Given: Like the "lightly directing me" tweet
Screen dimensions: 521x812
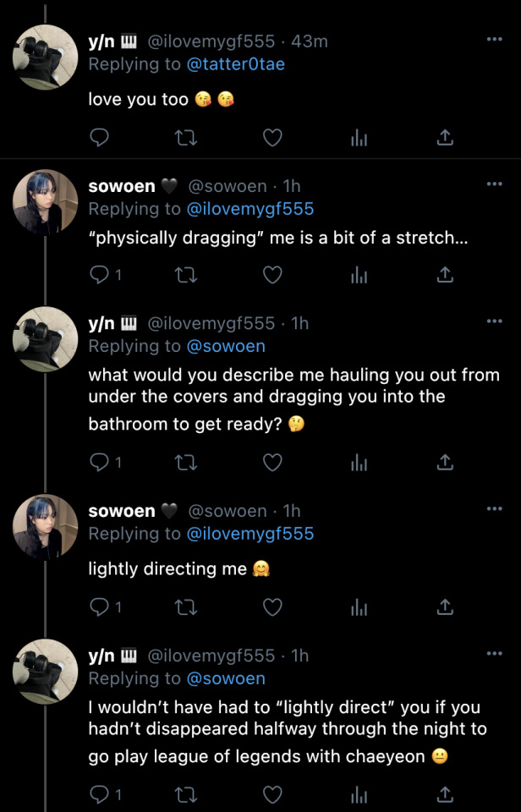Looking at the screenshot, I should tap(271, 606).
